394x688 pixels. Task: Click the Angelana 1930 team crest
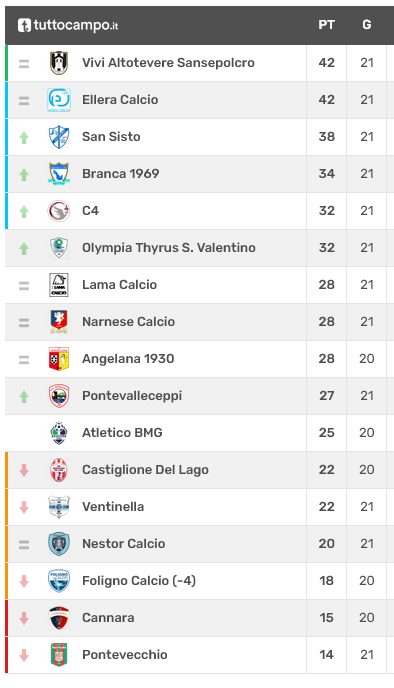click(59, 359)
